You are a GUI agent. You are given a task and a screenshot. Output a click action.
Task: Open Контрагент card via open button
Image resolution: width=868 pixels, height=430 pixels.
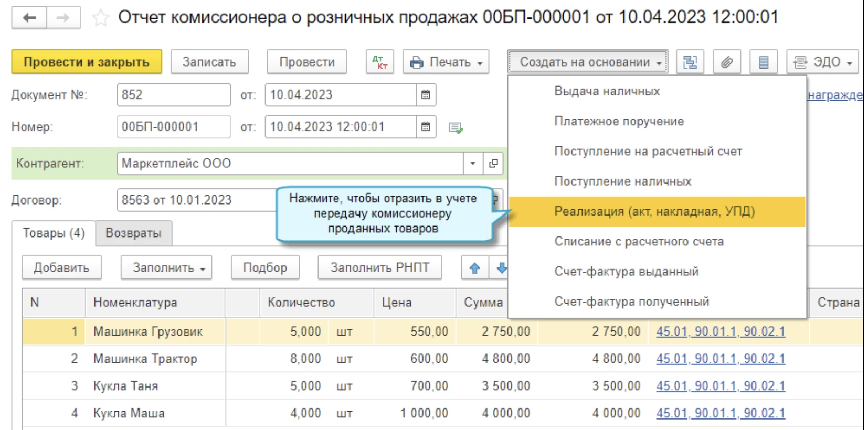493,164
